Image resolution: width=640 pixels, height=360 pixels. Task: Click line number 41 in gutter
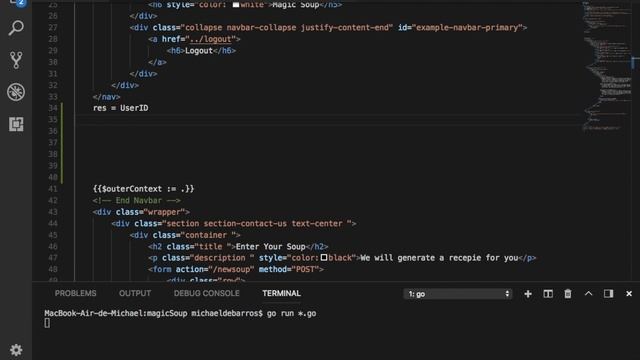click(x=53, y=189)
